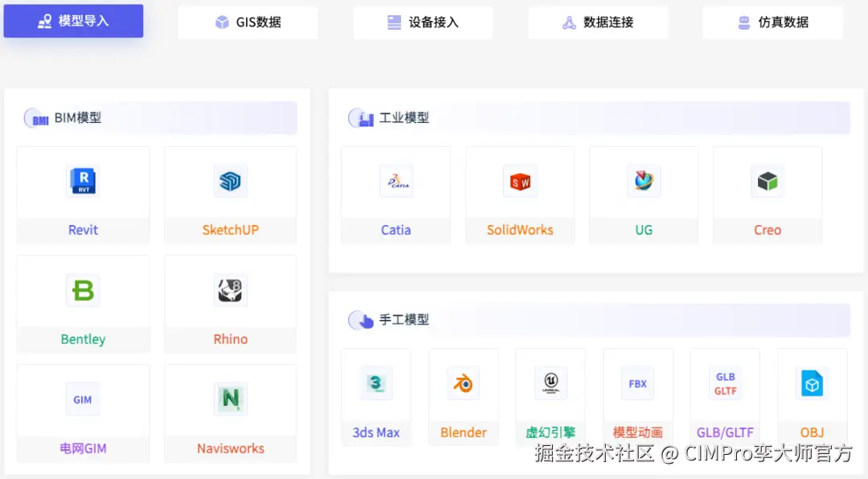Click the Blender application icon
The width and height of the screenshot is (868, 479).
[x=464, y=383]
